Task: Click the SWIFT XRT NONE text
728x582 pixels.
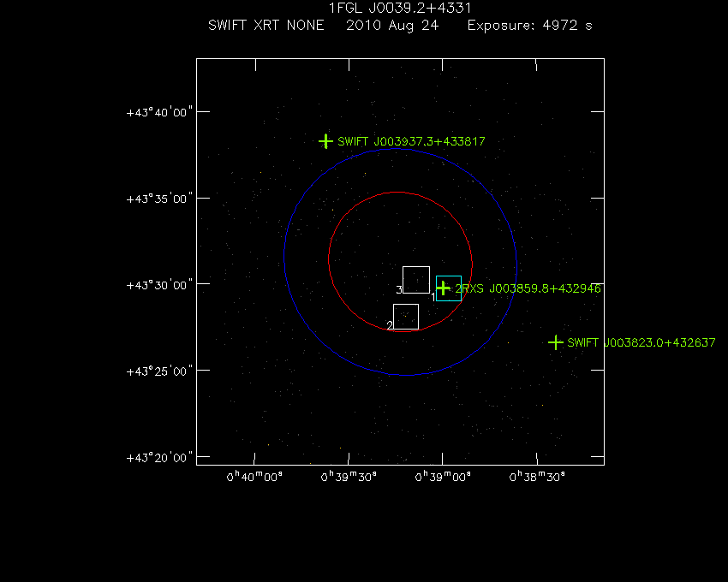Action: pyautogui.click(x=266, y=25)
